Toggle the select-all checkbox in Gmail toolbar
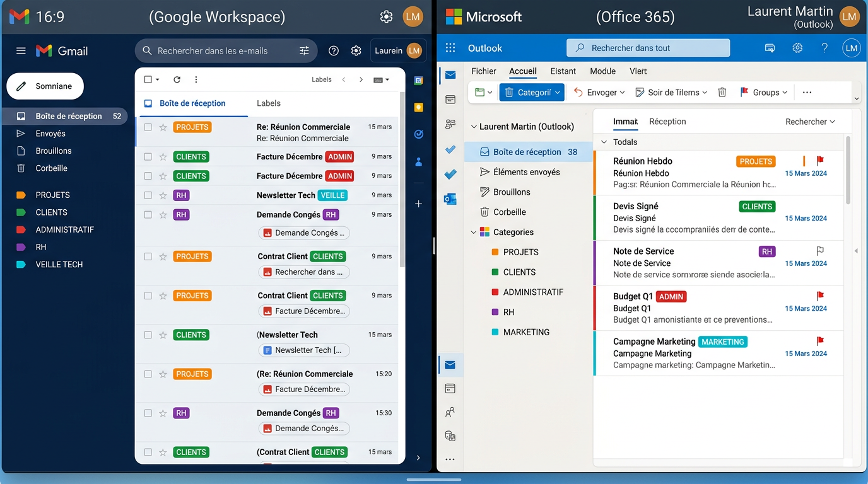Screen dimensions: 868x484 (148, 80)
